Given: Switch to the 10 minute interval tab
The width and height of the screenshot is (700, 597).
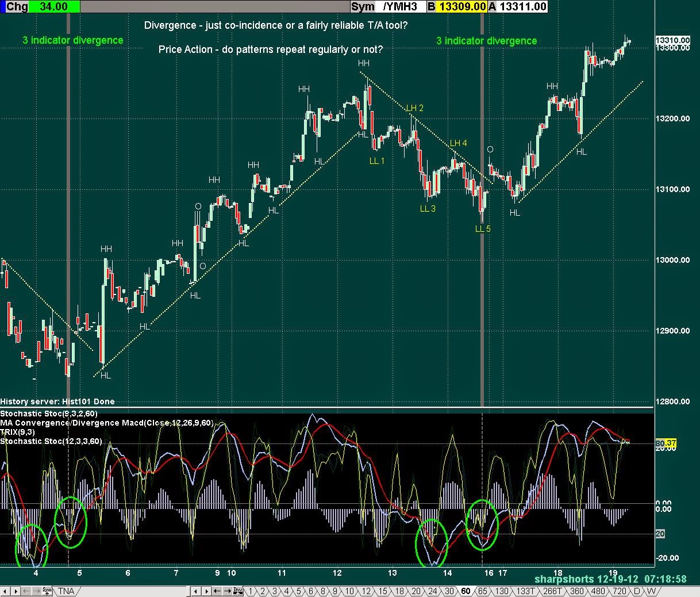Looking at the screenshot, I should (349, 591).
